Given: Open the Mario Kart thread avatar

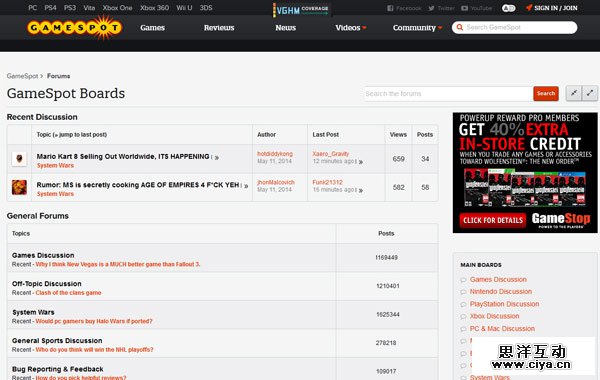Looking at the screenshot, I should click(19, 159).
